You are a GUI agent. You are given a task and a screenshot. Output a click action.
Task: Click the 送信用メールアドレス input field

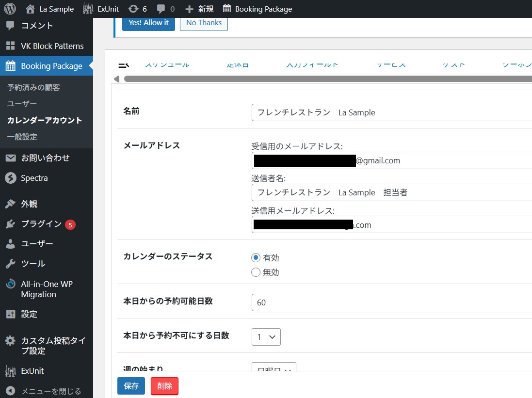(392, 224)
